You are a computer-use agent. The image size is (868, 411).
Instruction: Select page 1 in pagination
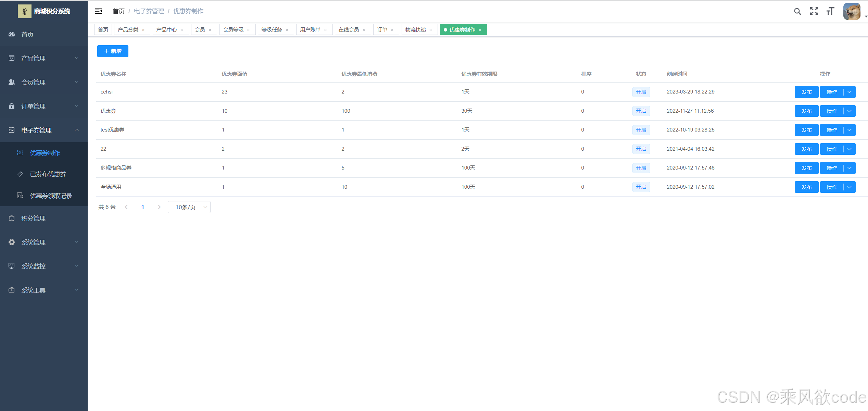point(143,207)
